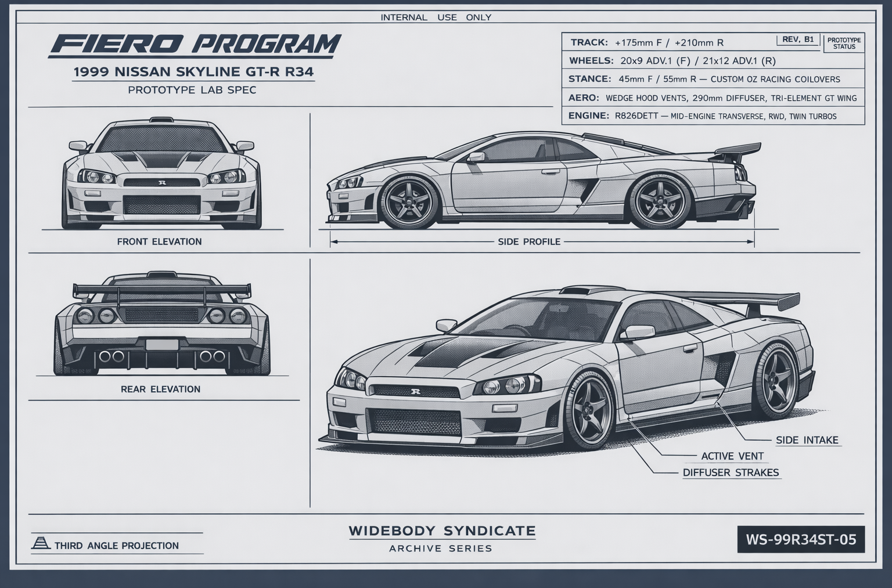
Task: Click the R badge on the front elevation grille
Action: 162,182
